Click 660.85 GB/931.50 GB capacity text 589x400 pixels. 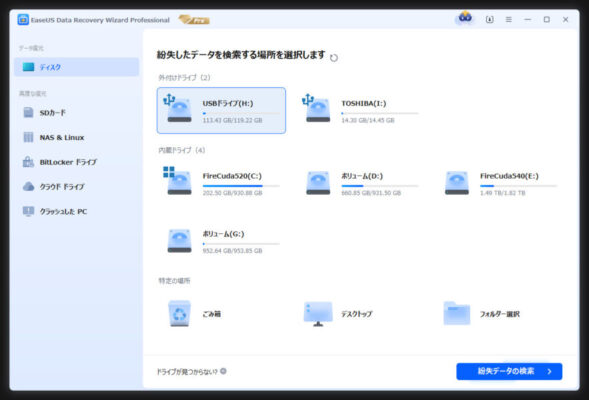click(x=371, y=193)
